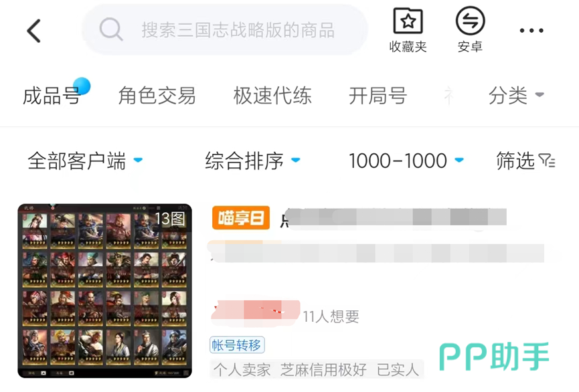
Task: Click the orange 喵享日 badge
Action: pyautogui.click(x=241, y=218)
